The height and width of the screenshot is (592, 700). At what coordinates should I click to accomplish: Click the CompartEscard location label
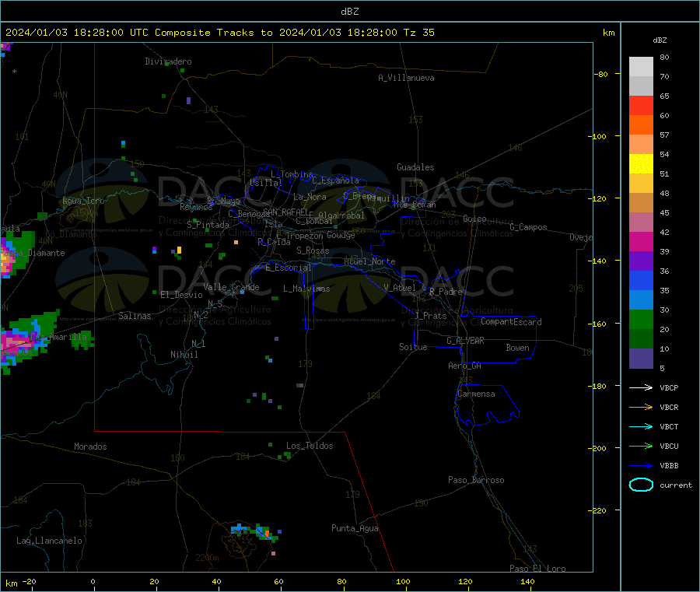pos(511,322)
